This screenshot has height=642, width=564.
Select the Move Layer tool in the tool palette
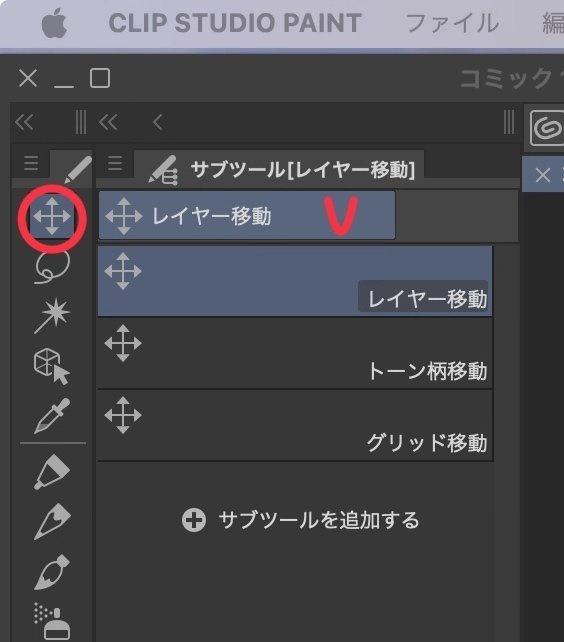(x=52, y=217)
